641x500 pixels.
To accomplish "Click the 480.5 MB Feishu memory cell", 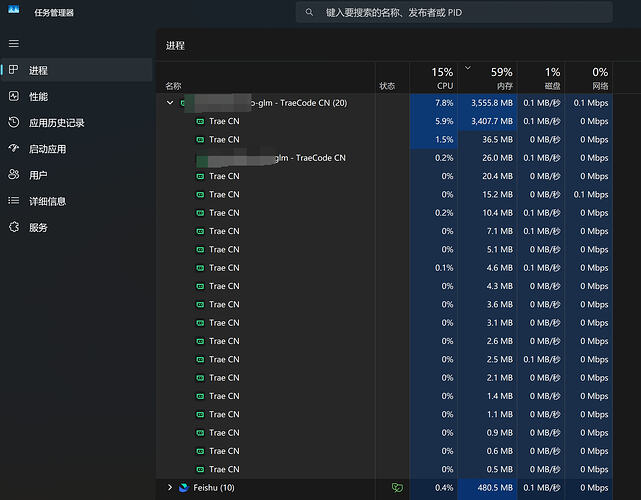I will point(488,487).
